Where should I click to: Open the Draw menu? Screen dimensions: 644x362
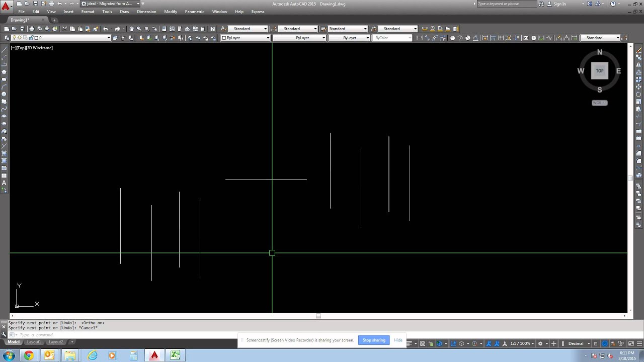pos(124,12)
